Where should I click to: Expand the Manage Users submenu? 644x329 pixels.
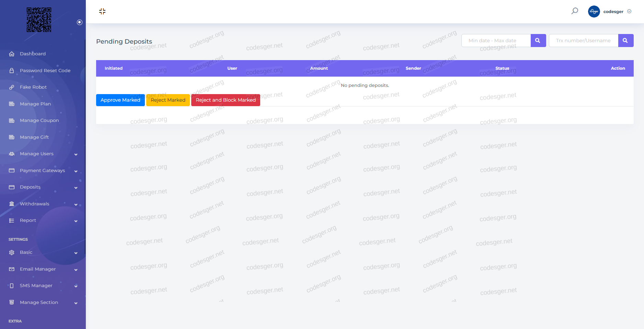76,154
